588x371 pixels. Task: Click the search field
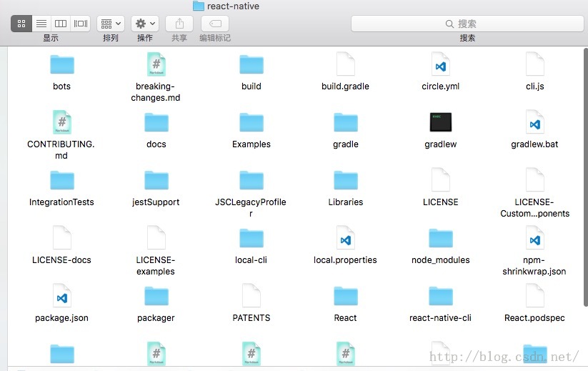click(467, 24)
